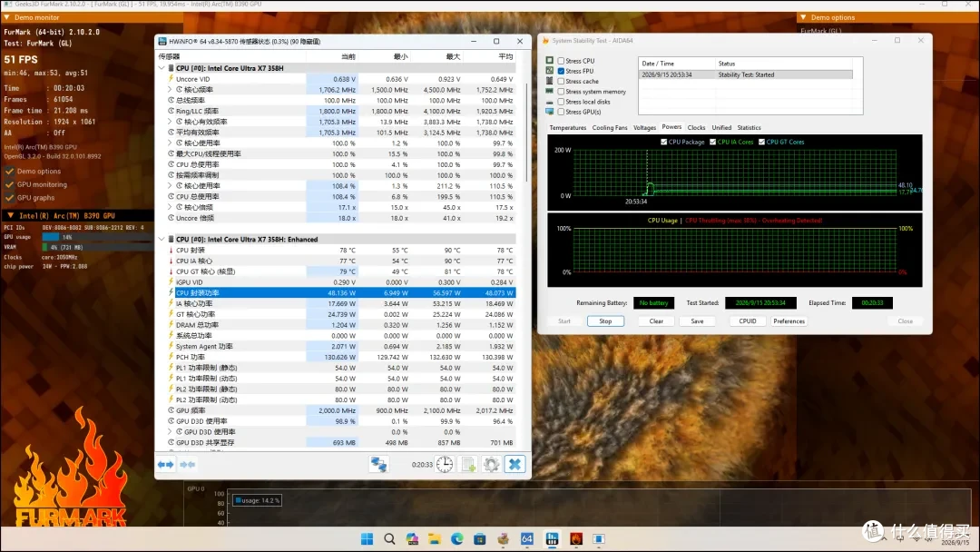Open File Explorer from taskbar
The height and width of the screenshot is (552, 980).
point(435,539)
